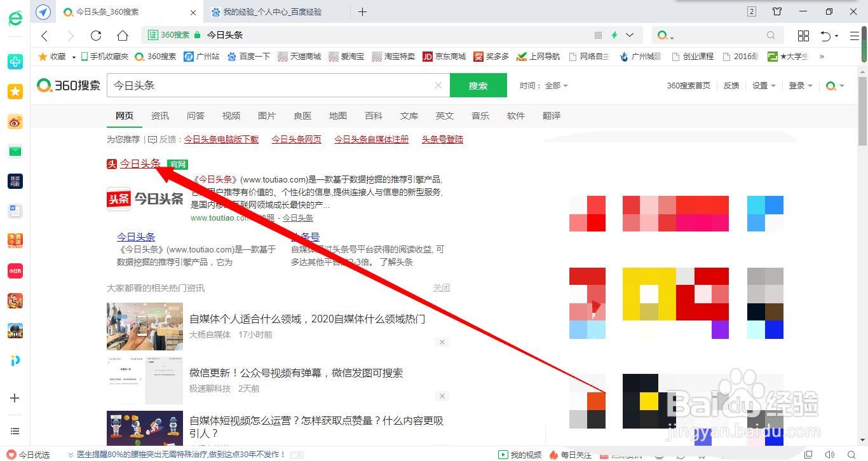Click the green 搜索 button
The height and width of the screenshot is (461, 868).
(478, 85)
